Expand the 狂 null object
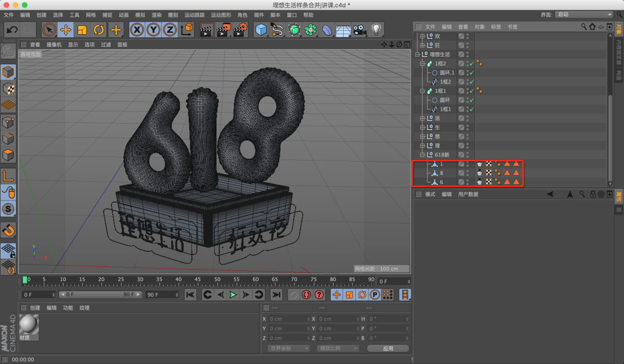Screen dimensions: 624x364 [422, 45]
